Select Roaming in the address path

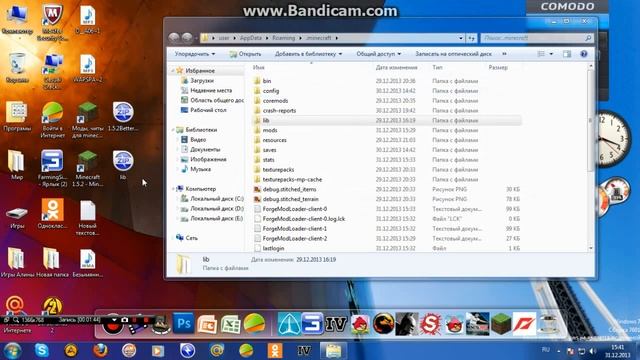click(x=283, y=38)
